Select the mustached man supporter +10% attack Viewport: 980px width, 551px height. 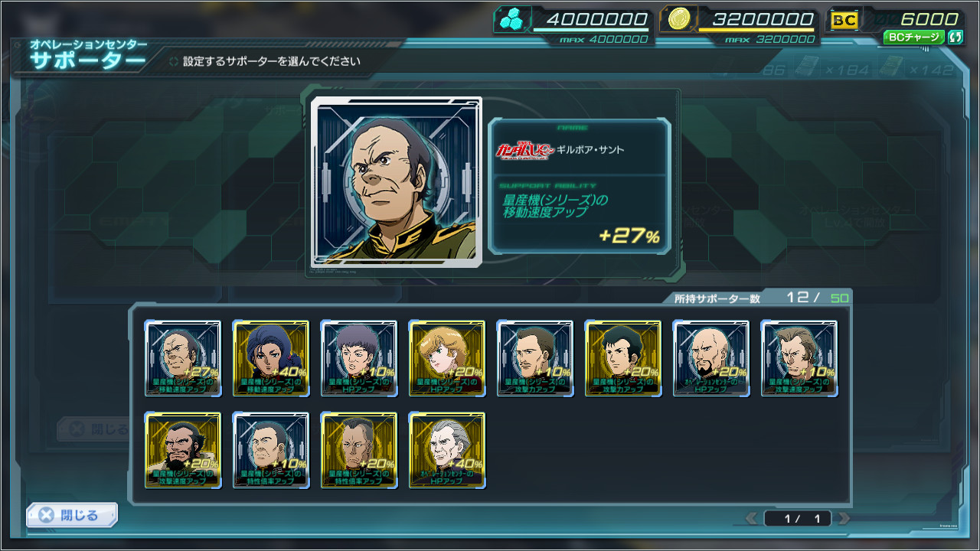click(535, 358)
